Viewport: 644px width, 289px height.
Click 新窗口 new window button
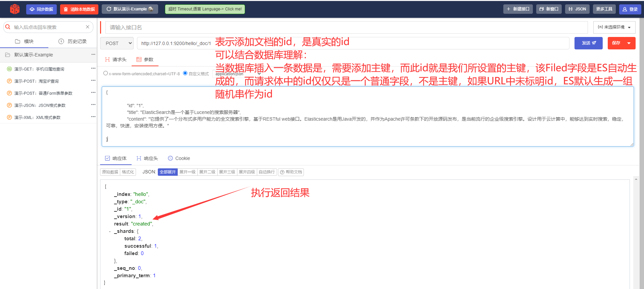(549, 9)
